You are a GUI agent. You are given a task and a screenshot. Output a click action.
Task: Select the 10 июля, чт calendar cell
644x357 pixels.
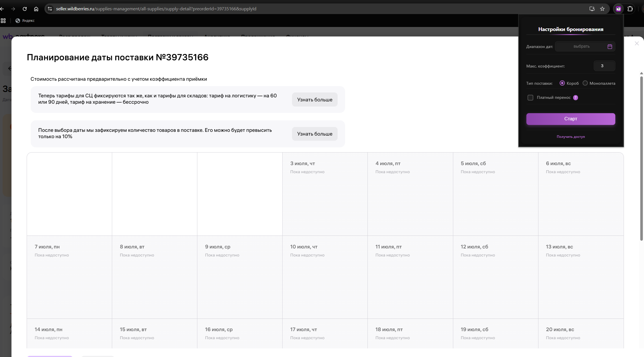click(x=325, y=277)
